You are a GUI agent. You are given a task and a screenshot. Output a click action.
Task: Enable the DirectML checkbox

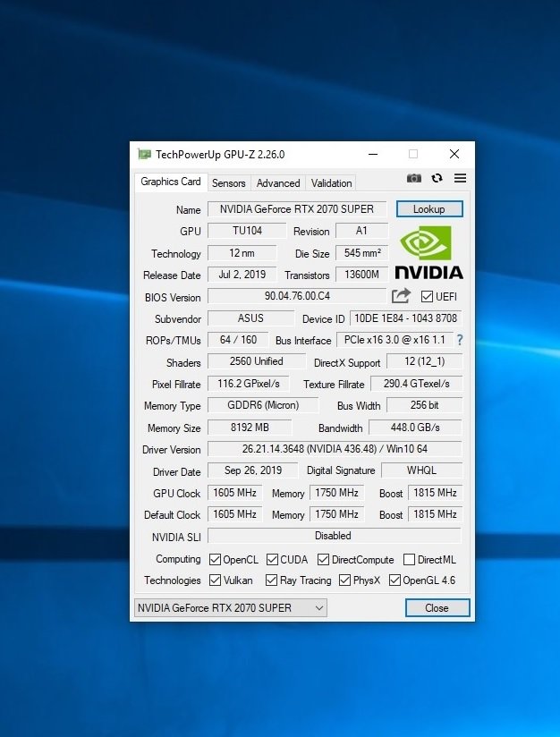click(x=409, y=559)
